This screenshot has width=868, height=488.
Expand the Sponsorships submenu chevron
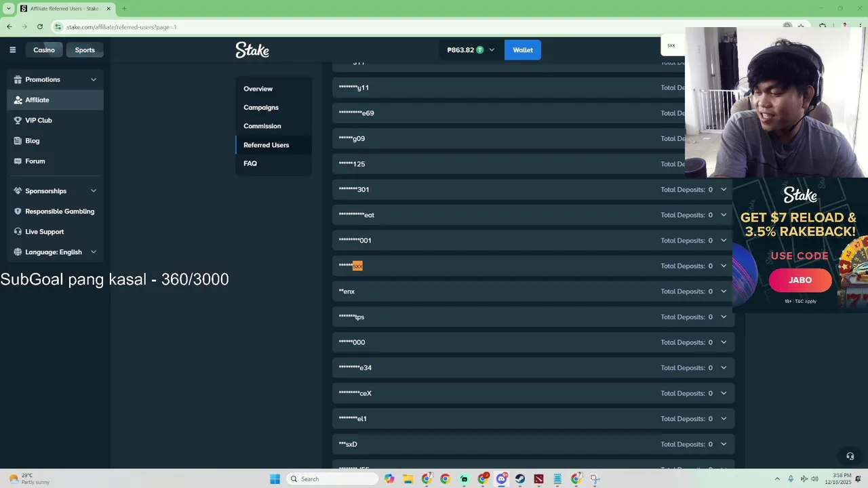[x=94, y=191]
